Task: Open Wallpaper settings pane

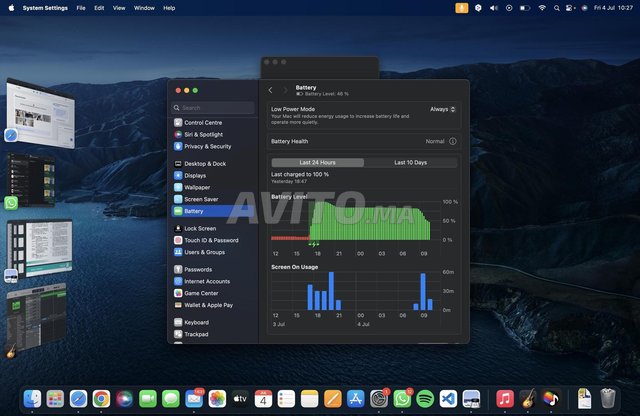Action: (x=198, y=187)
